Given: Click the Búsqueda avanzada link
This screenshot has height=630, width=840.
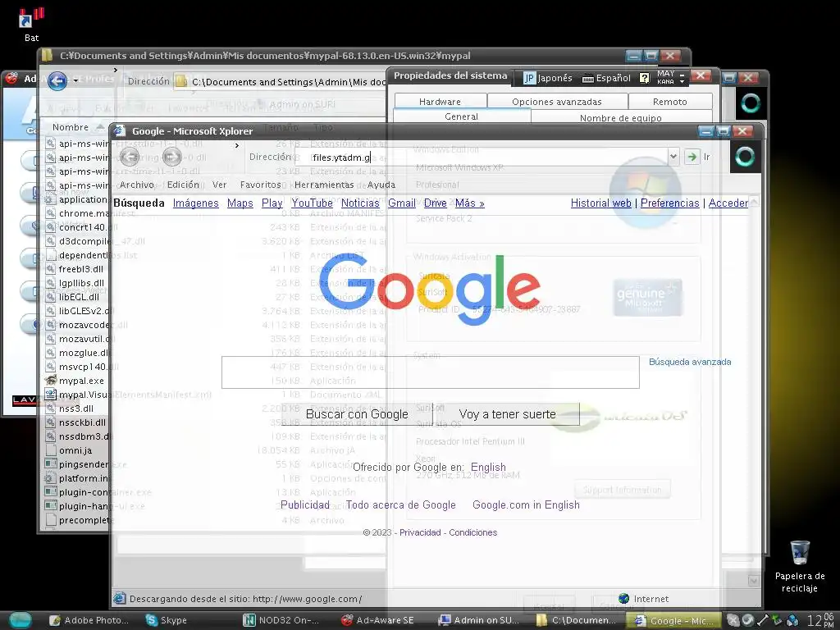Looking at the screenshot, I should point(690,362).
